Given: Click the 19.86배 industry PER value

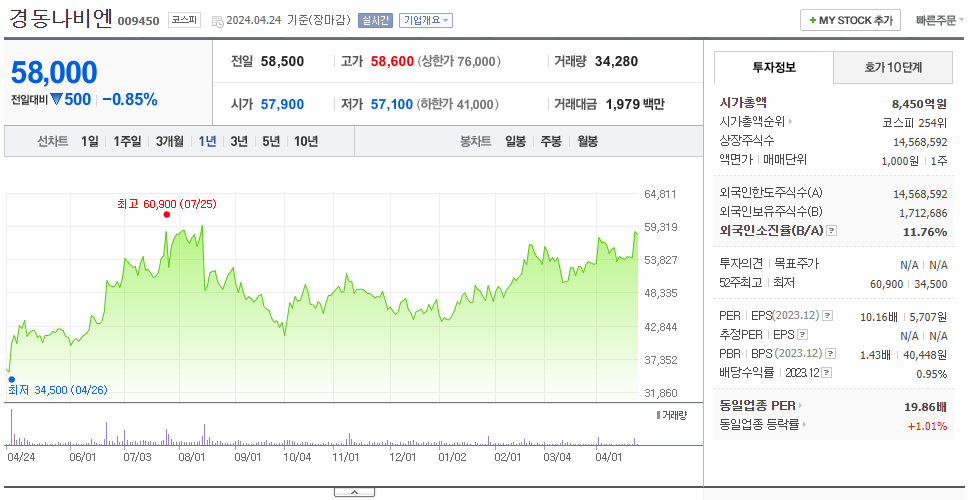Looking at the screenshot, I should point(925,406).
